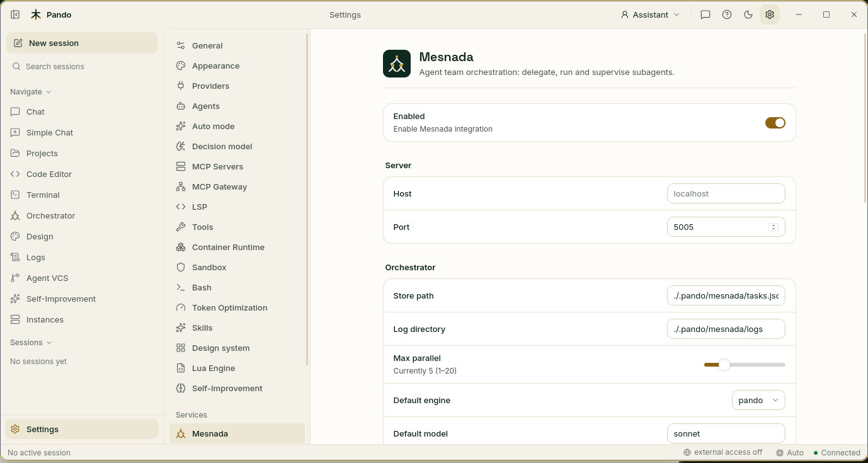Open Self-Improvement in the navigation sidebar
868x463 pixels.
coord(82,299)
